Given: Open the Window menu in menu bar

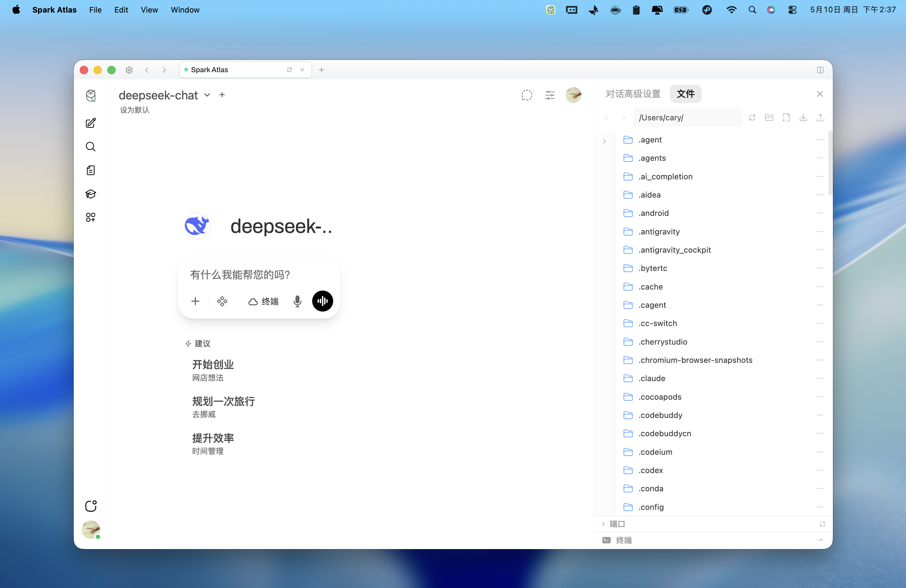Looking at the screenshot, I should pos(185,10).
